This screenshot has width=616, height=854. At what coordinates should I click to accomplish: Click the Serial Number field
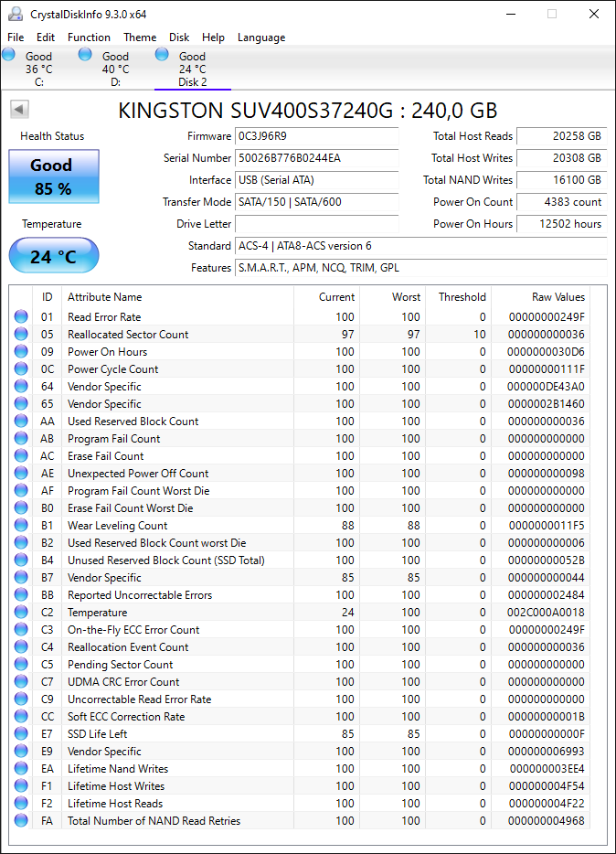pyautogui.click(x=317, y=158)
